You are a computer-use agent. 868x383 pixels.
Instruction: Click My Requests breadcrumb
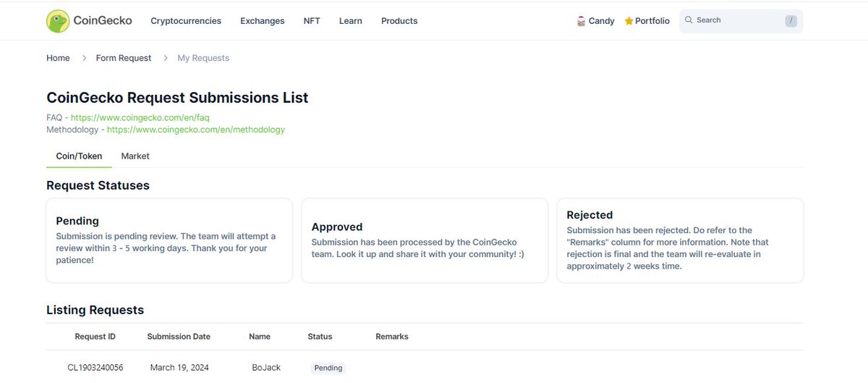(x=203, y=58)
